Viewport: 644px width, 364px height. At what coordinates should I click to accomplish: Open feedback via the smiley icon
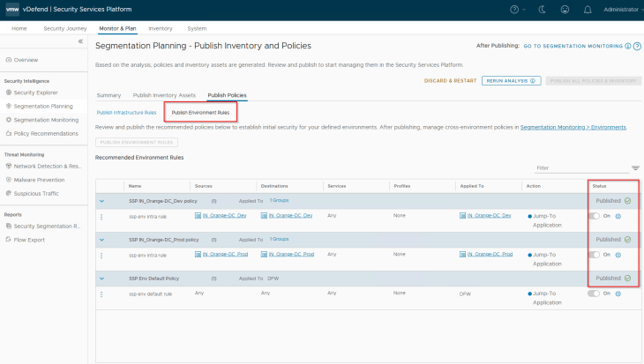565,10
